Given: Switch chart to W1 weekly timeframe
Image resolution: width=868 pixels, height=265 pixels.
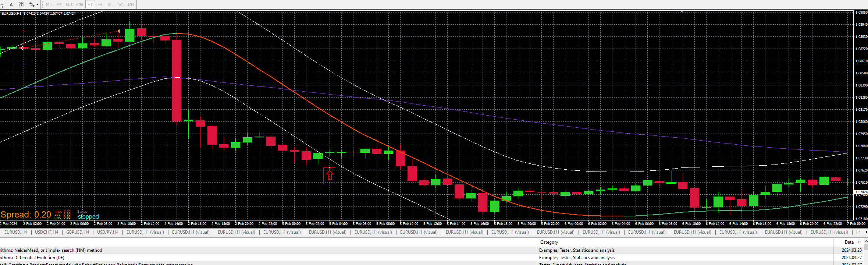Looking at the screenshot, I should (x=121, y=5).
